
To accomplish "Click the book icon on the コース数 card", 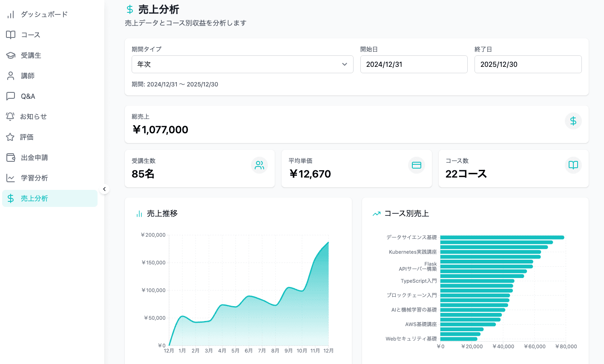I will 573,165.
